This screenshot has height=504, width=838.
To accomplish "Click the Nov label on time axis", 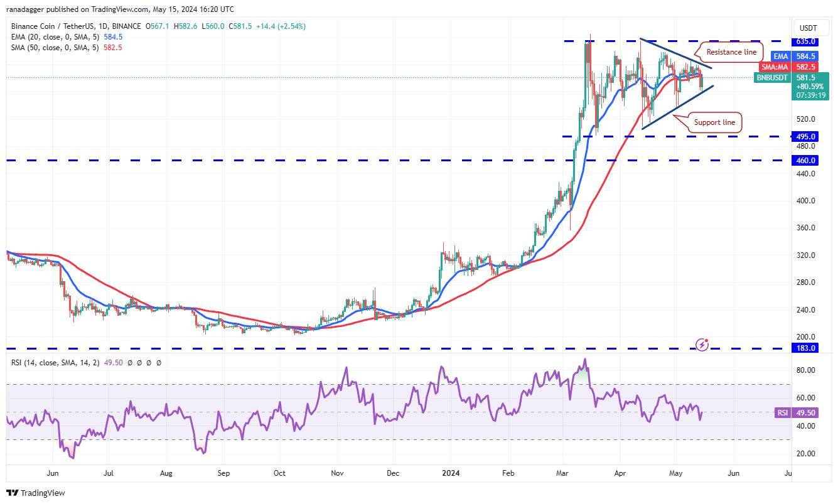I will (336, 473).
